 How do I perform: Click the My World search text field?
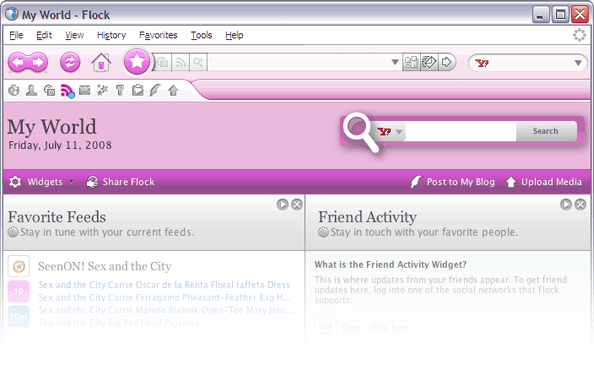coord(460,131)
